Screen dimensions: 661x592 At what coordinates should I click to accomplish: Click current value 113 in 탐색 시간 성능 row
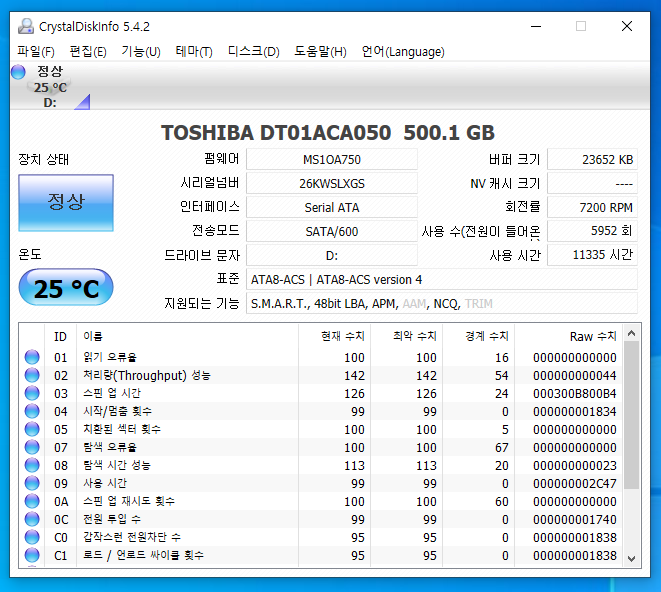[x=354, y=466]
